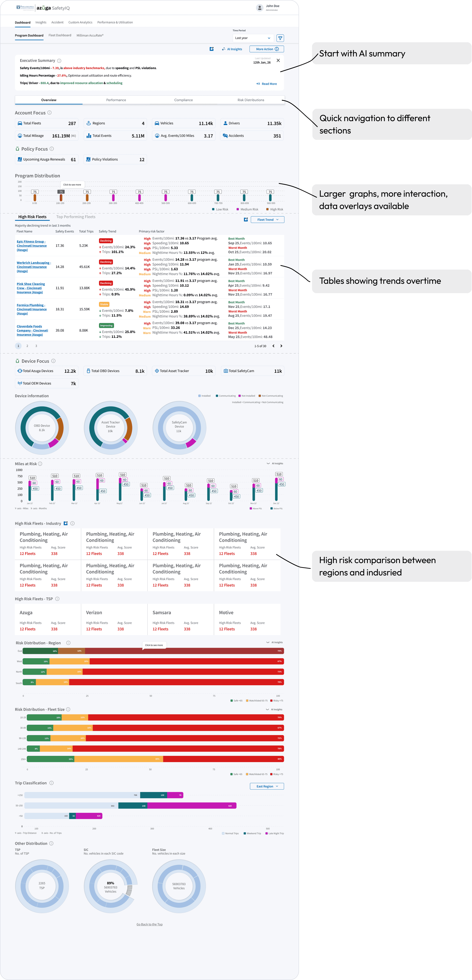Open the AI Insights sparkle button

click(x=232, y=49)
